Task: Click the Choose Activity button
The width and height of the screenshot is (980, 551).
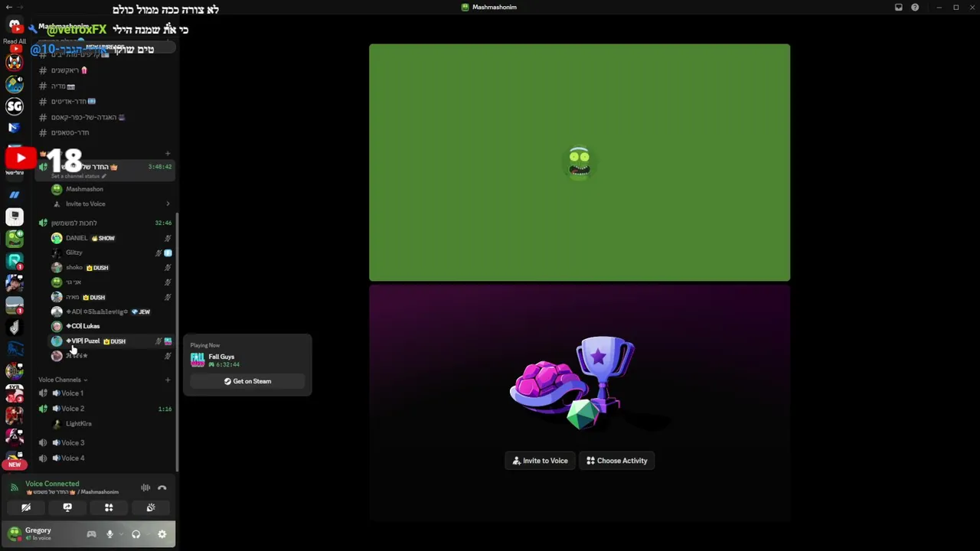Action: [x=617, y=461]
